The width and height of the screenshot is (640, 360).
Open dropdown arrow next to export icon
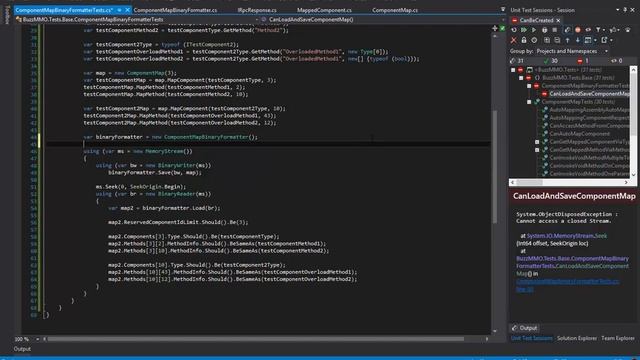point(611,40)
